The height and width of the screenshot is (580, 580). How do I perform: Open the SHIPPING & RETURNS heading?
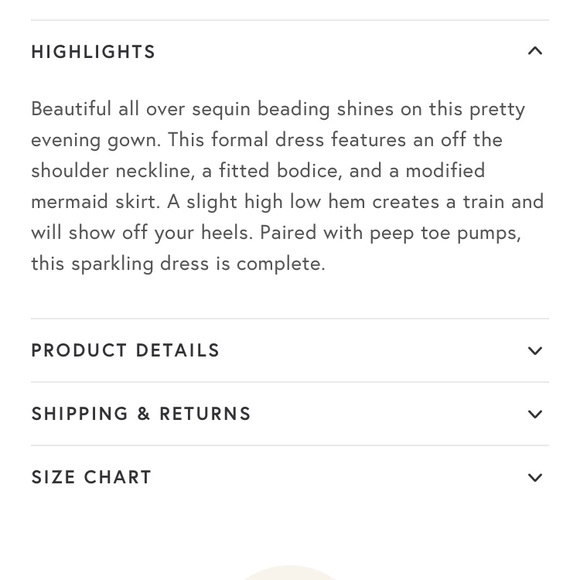141,414
